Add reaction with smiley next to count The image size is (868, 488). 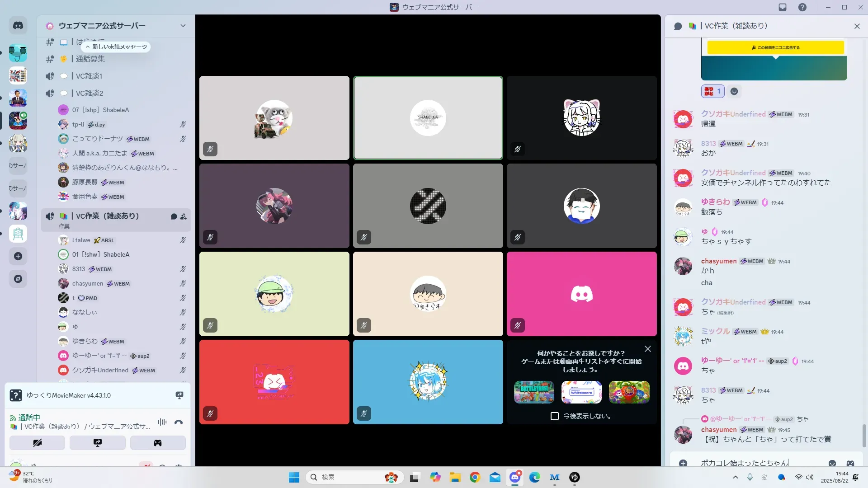coord(734,91)
